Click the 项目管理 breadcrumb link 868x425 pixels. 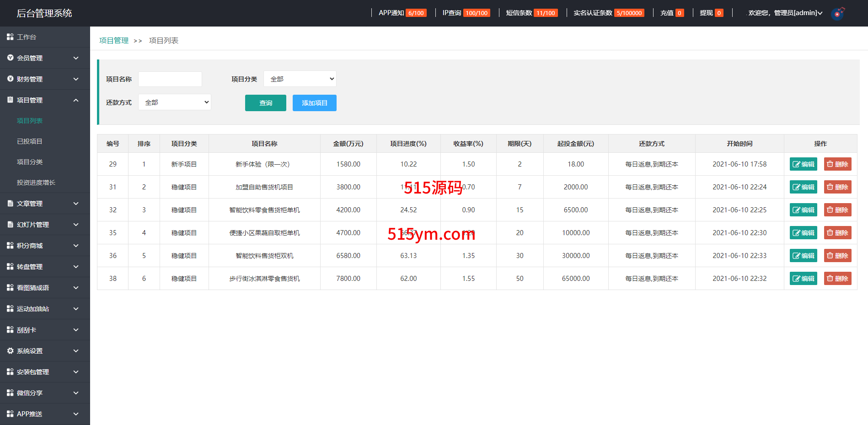click(x=114, y=41)
